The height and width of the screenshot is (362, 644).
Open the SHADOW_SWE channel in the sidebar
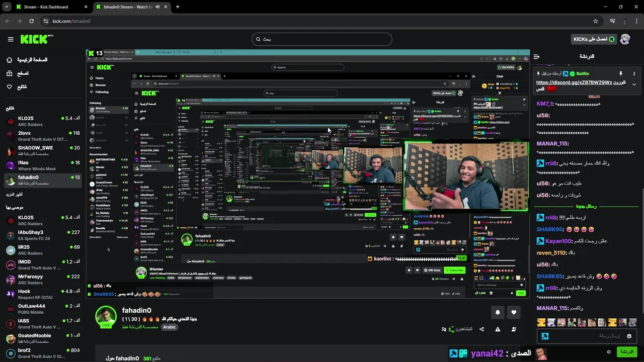click(x=43, y=151)
